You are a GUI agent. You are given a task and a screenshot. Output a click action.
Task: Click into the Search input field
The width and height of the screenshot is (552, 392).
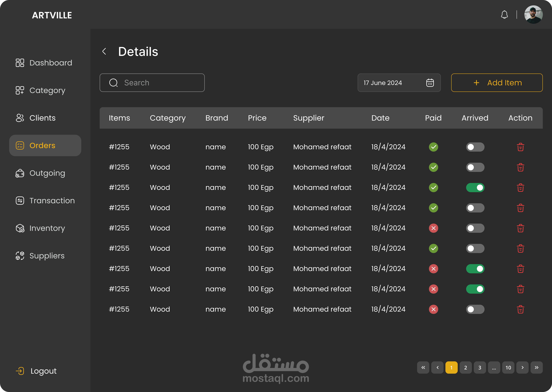159,83
